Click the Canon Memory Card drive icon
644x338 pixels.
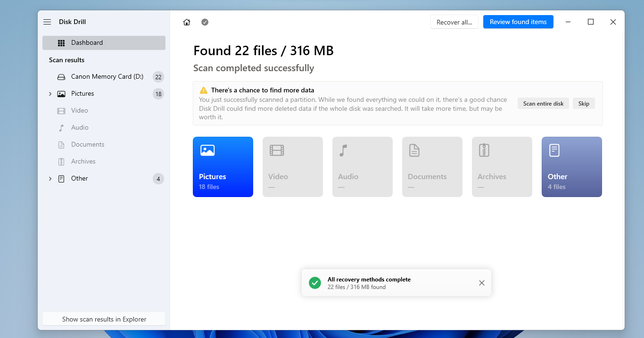(x=61, y=77)
